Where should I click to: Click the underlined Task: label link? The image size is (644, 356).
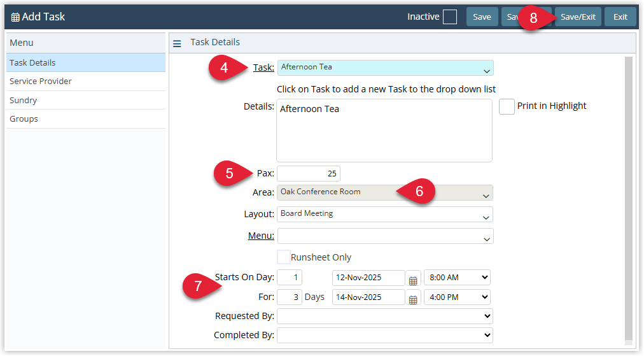(263, 68)
